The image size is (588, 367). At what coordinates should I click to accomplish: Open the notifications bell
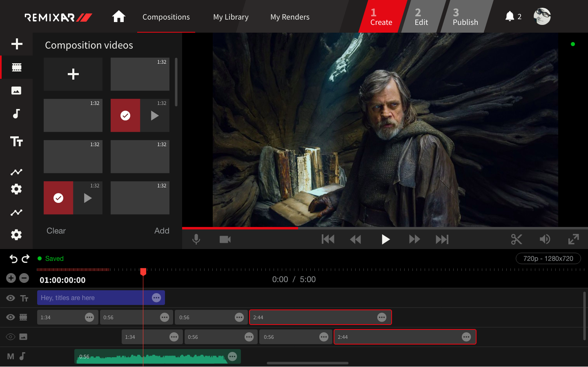tap(510, 16)
